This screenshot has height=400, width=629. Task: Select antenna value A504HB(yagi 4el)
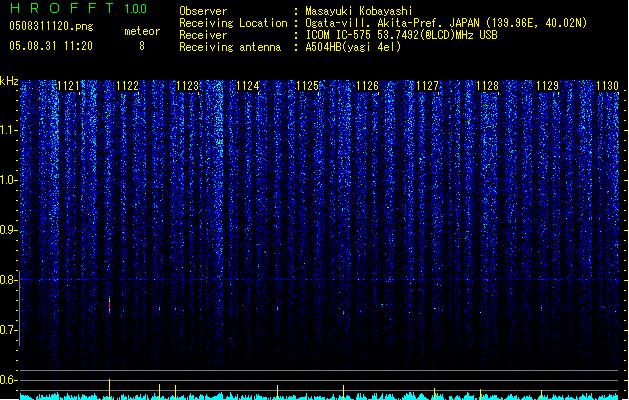[353, 47]
